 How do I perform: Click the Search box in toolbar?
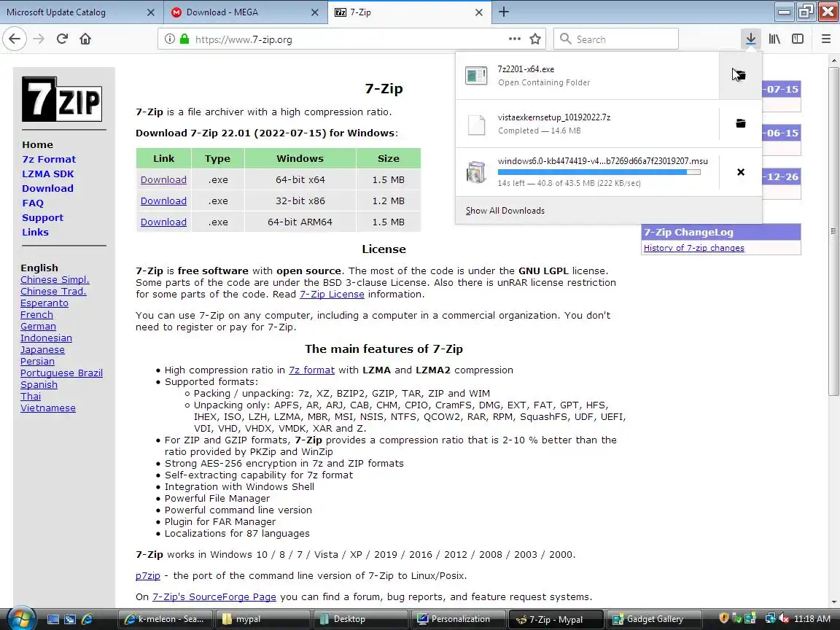point(616,39)
